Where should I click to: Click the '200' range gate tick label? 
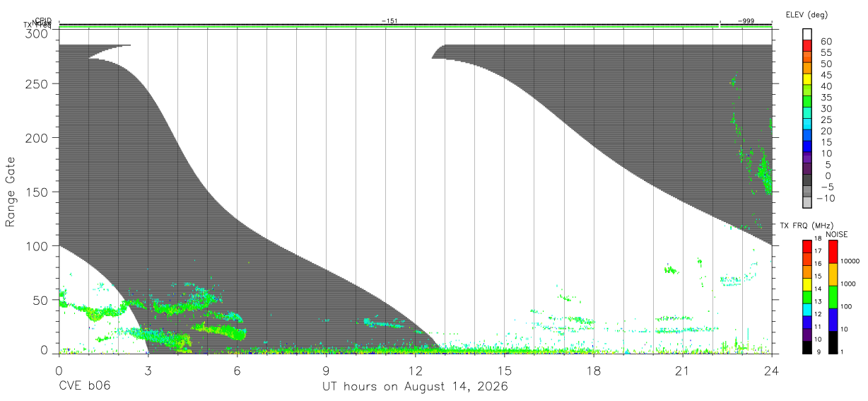[36, 137]
